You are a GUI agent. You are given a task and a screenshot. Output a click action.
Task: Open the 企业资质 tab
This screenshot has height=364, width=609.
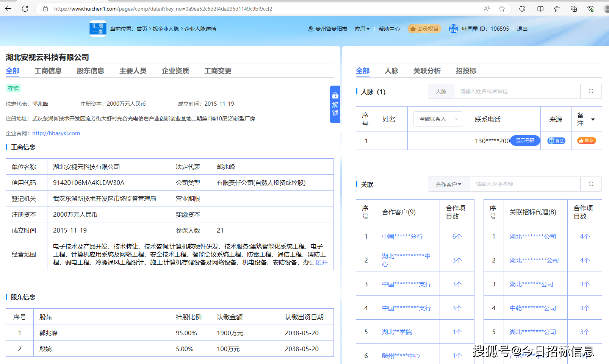[x=175, y=71]
